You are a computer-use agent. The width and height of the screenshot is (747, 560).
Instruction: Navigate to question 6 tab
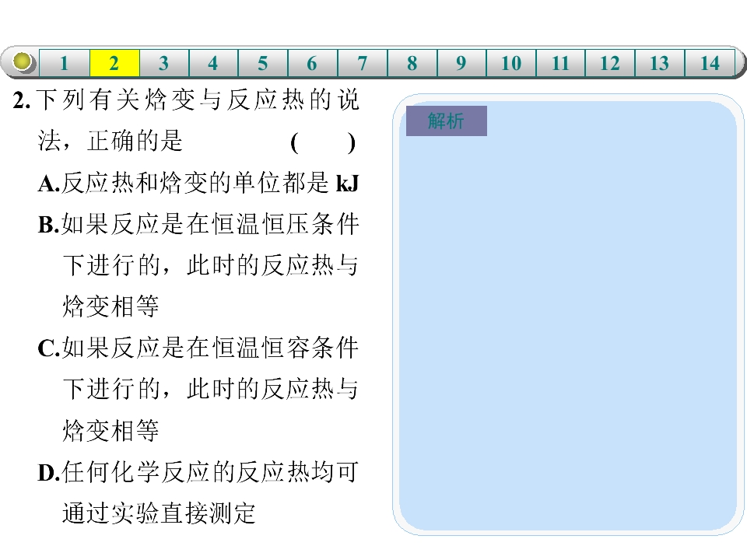(313, 63)
